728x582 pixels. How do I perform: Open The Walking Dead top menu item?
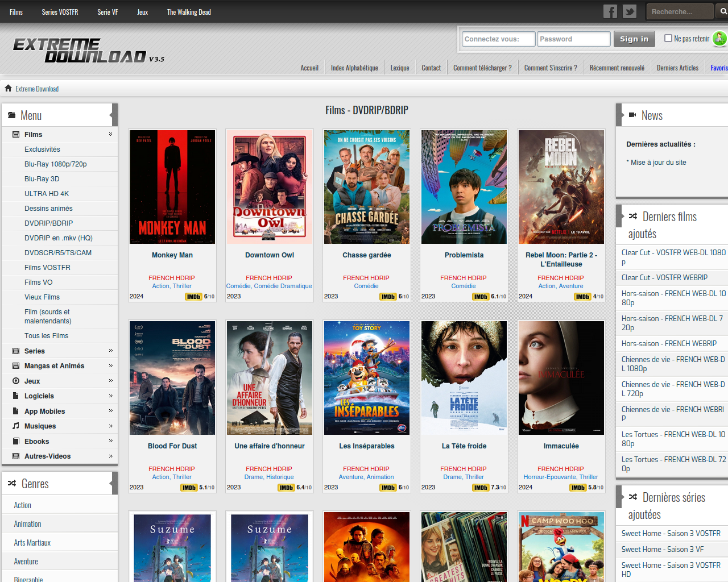click(189, 12)
